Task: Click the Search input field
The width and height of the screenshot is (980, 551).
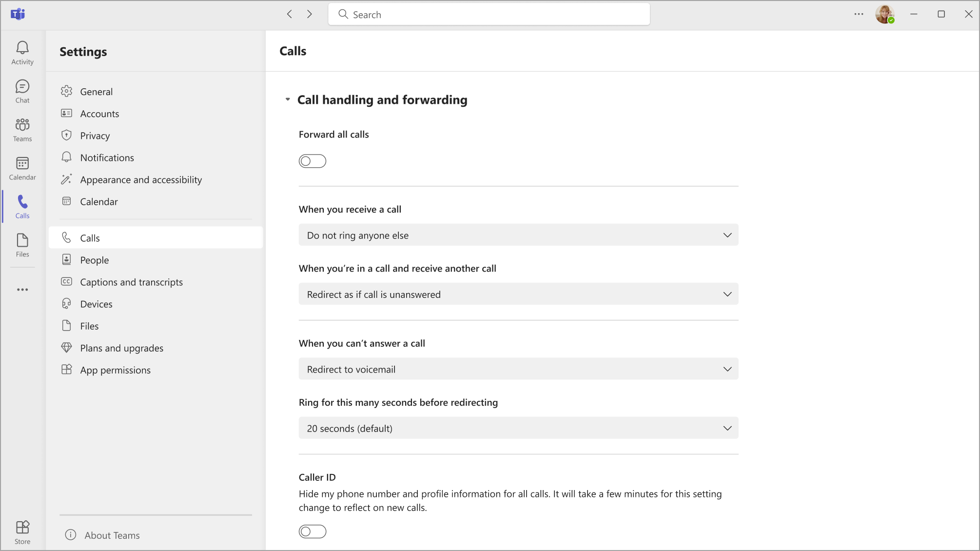Action: [x=490, y=14]
